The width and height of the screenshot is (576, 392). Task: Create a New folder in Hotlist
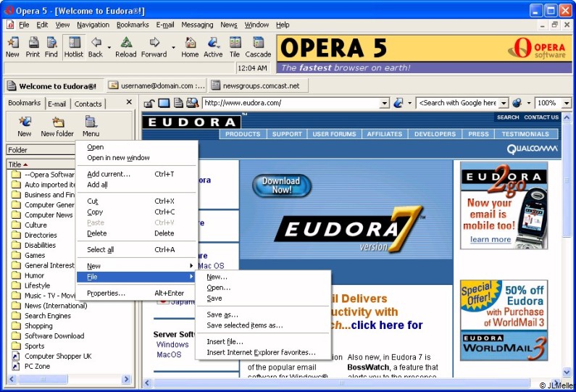click(57, 126)
